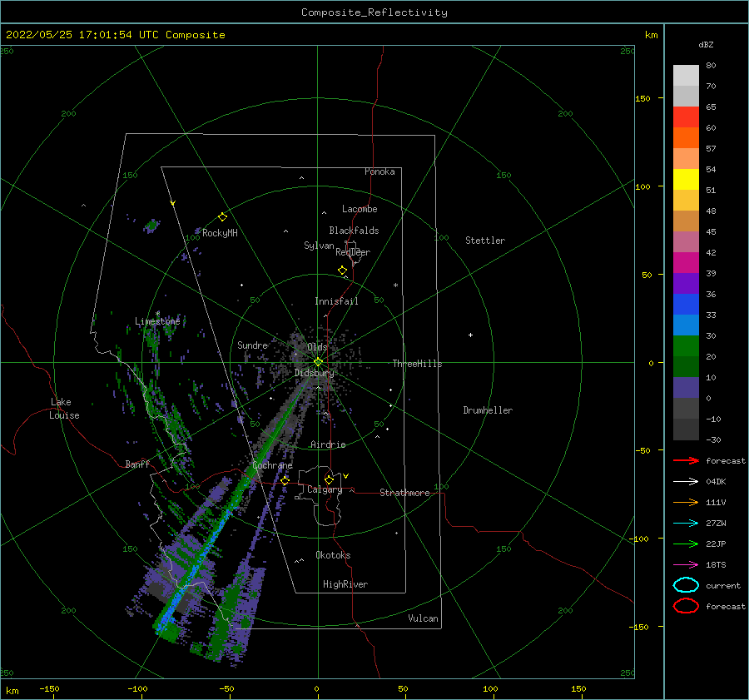
Task: Click the HighRiver town label
Action: pyautogui.click(x=345, y=584)
